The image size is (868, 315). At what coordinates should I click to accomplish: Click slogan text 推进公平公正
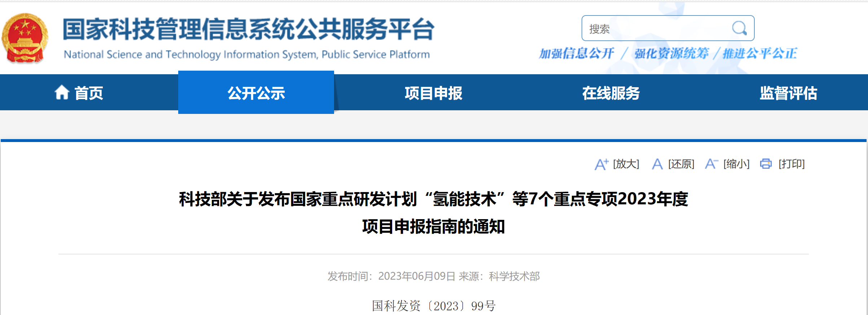(759, 53)
